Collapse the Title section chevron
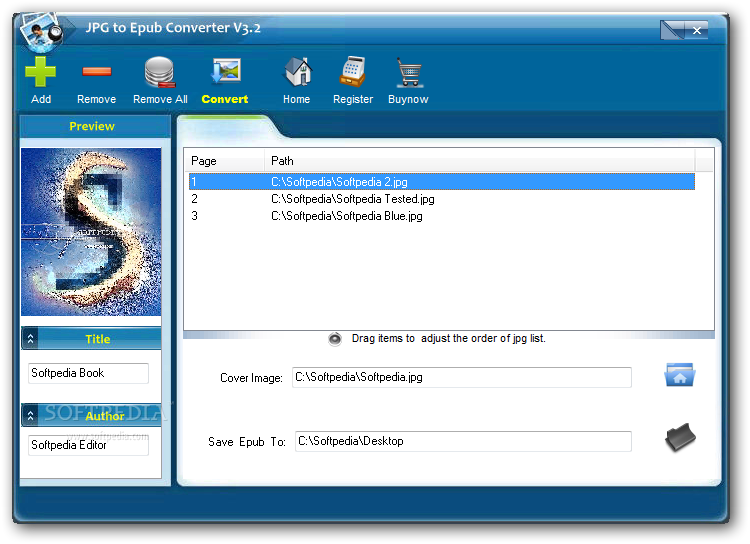Image resolution: width=750 pixels, height=544 pixels. [31, 339]
